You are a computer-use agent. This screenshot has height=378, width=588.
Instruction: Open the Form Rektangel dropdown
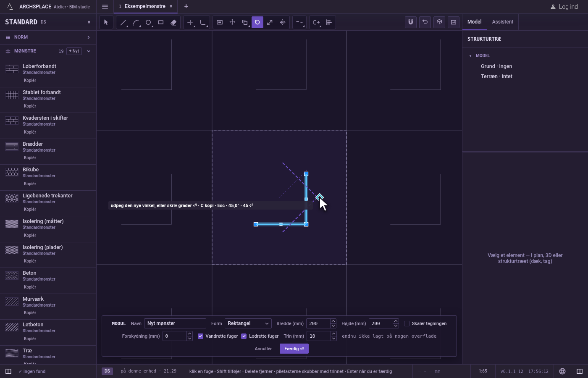(x=248, y=323)
